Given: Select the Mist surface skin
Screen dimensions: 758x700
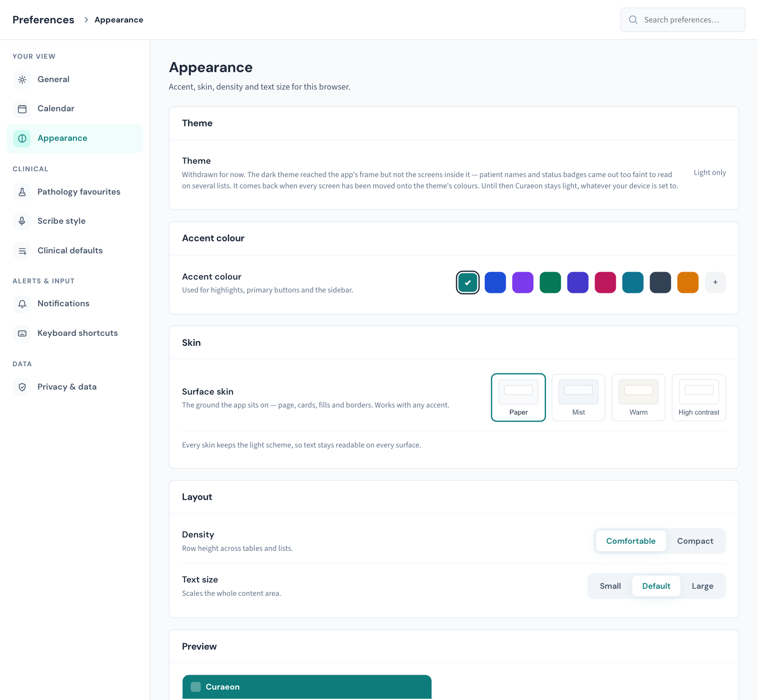Looking at the screenshot, I should (578, 397).
